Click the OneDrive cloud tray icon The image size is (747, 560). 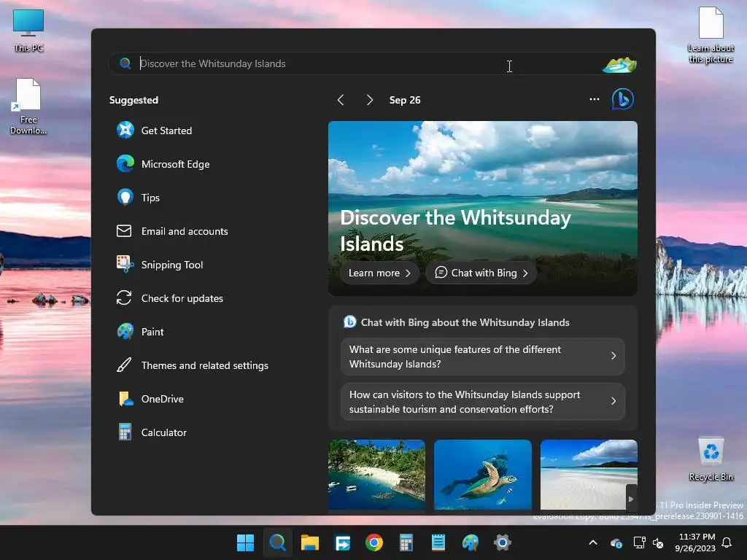(616, 542)
